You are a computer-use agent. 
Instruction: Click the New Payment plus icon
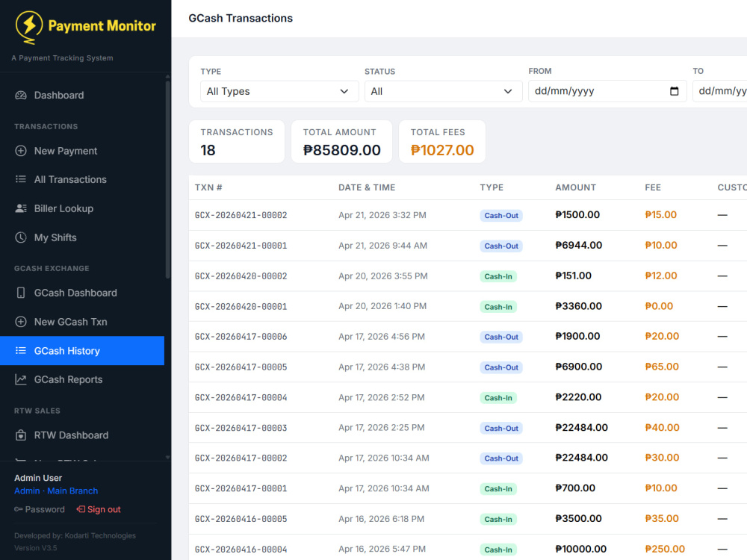[20, 151]
